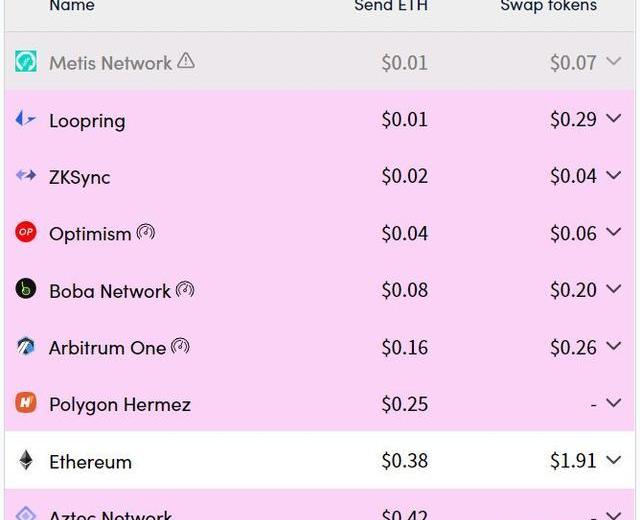Sort by the Swap tokens column header
This screenshot has height=520, width=640.
click(548, 6)
